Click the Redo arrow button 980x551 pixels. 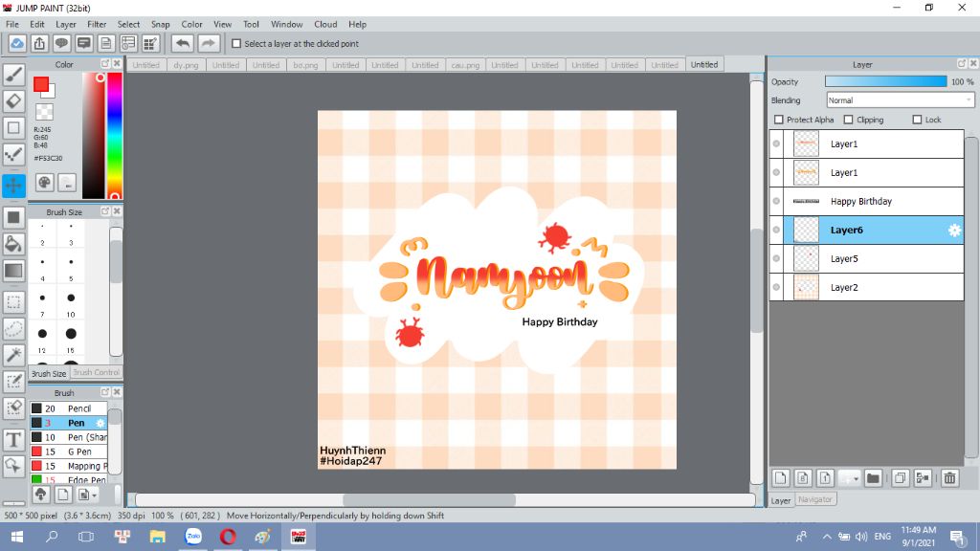(x=209, y=44)
